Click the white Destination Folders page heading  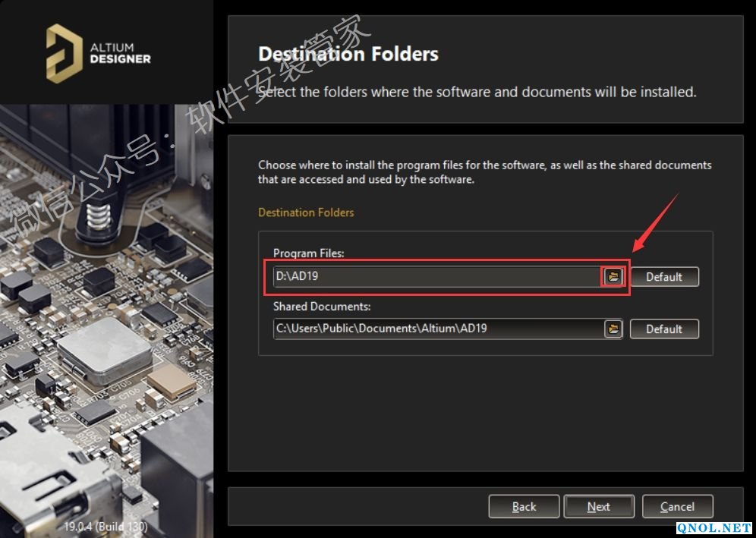click(x=348, y=55)
